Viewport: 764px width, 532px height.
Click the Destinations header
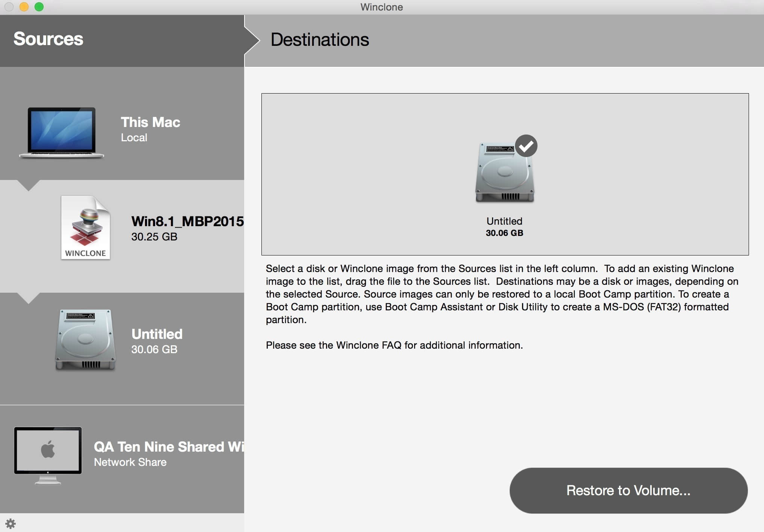coord(320,40)
